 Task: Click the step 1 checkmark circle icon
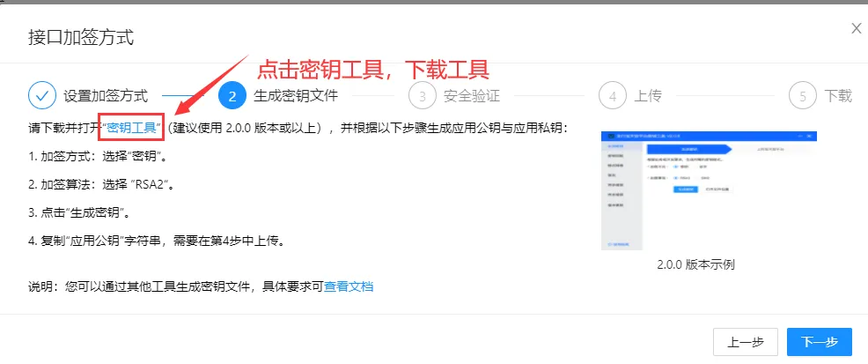(x=42, y=95)
